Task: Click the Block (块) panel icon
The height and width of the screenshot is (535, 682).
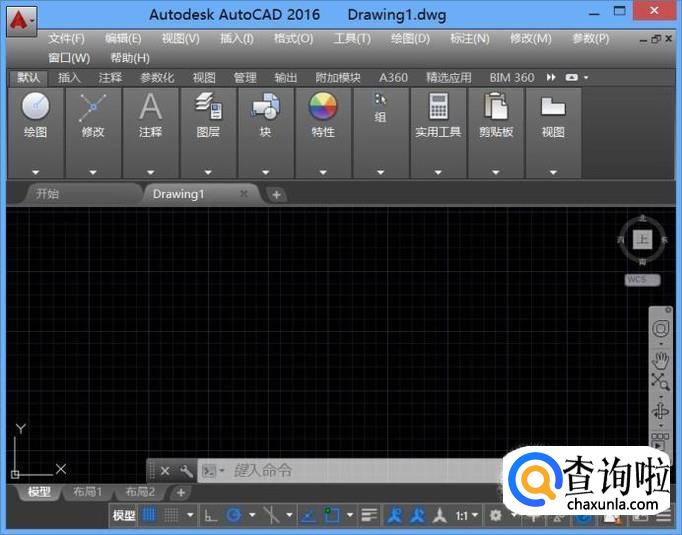Action: point(265,108)
